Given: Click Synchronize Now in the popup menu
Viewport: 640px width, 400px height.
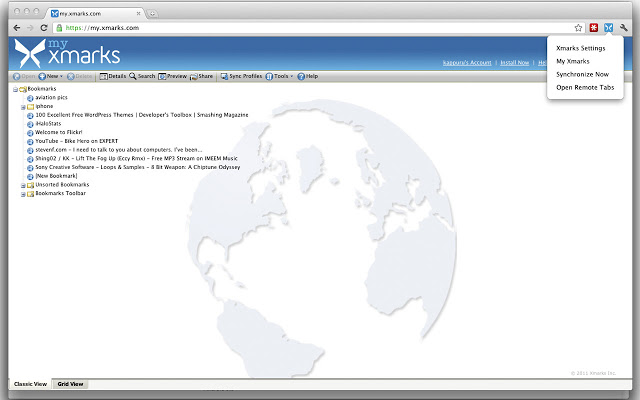Looking at the screenshot, I should 582,74.
